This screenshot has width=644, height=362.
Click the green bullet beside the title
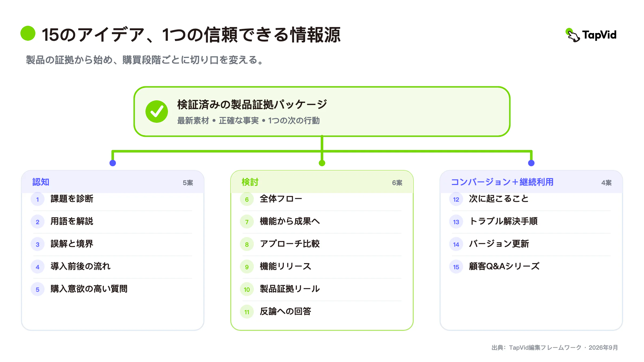click(x=28, y=33)
